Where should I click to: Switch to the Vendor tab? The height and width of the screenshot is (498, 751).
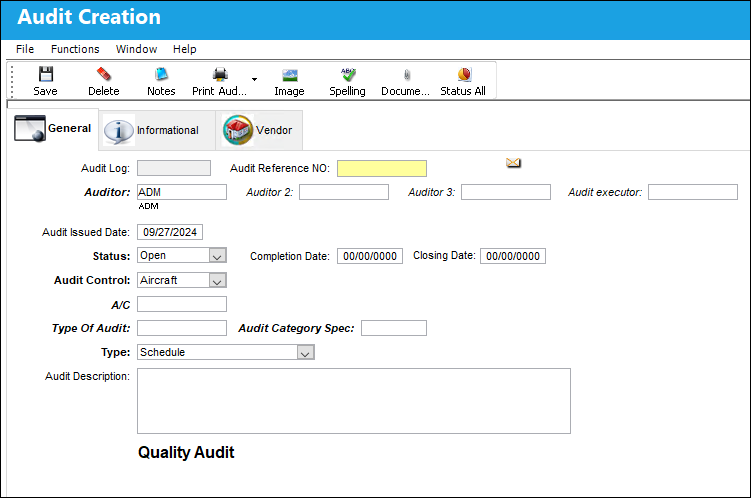click(x=259, y=130)
